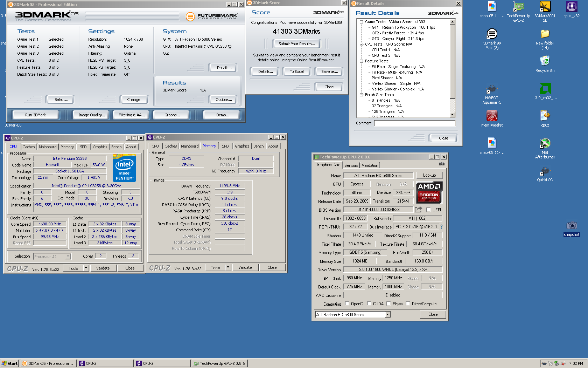The height and width of the screenshot is (368, 588).
Task: Toggle the OpenCL computing checkbox
Action: click(347, 304)
